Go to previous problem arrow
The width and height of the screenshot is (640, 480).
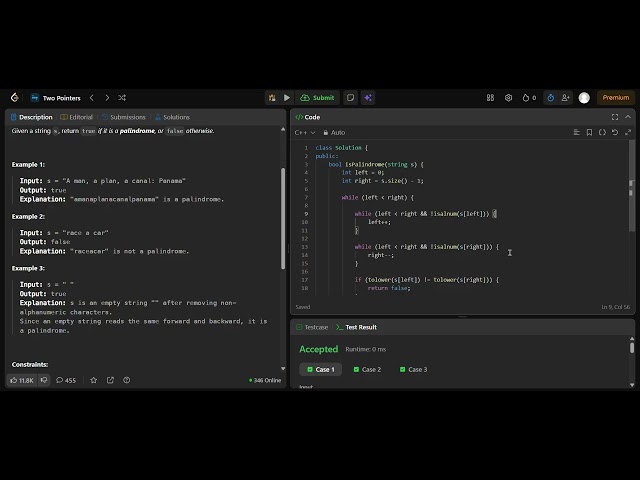click(x=92, y=98)
